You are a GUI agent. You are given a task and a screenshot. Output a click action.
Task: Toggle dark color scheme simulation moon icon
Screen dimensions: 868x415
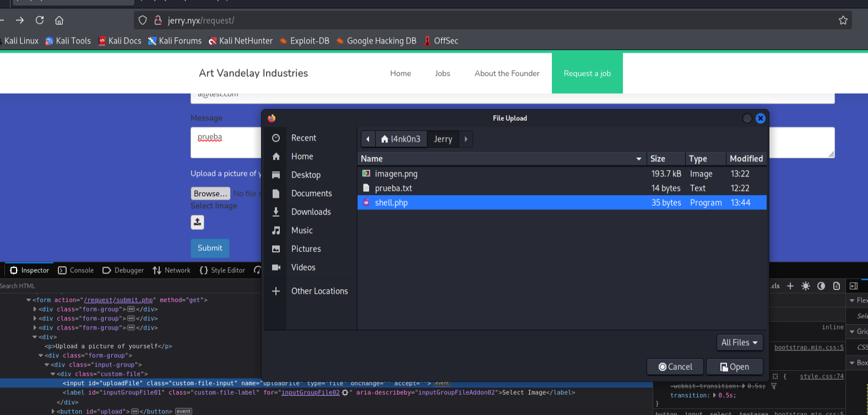821,286
